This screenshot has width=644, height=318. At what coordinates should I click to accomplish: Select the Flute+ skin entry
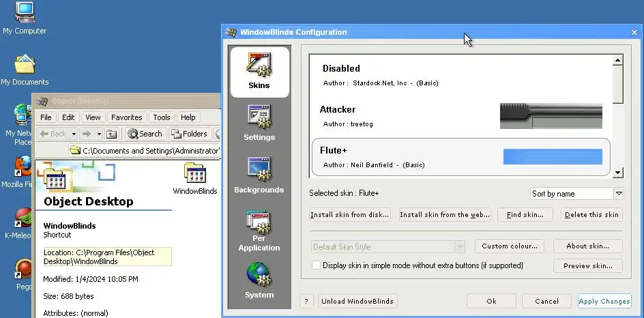point(460,158)
